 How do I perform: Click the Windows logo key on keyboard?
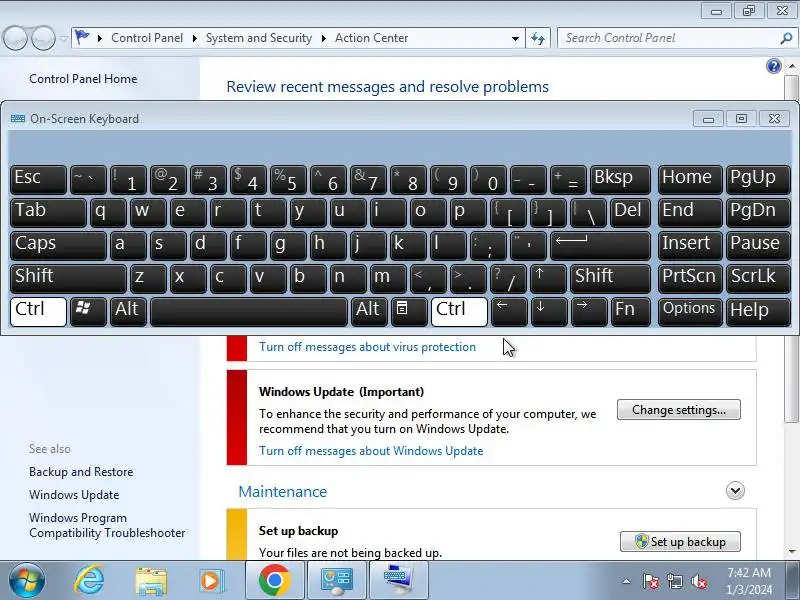(88, 312)
